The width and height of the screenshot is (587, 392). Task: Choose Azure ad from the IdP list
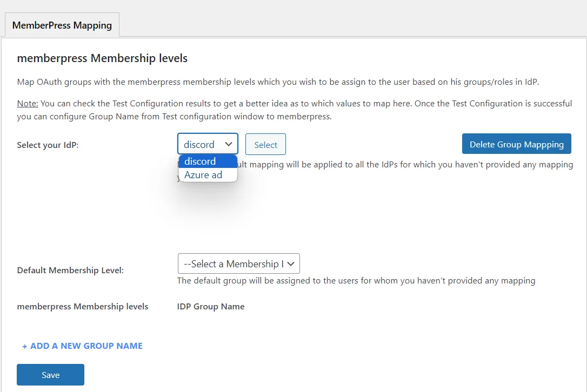[x=208, y=175]
